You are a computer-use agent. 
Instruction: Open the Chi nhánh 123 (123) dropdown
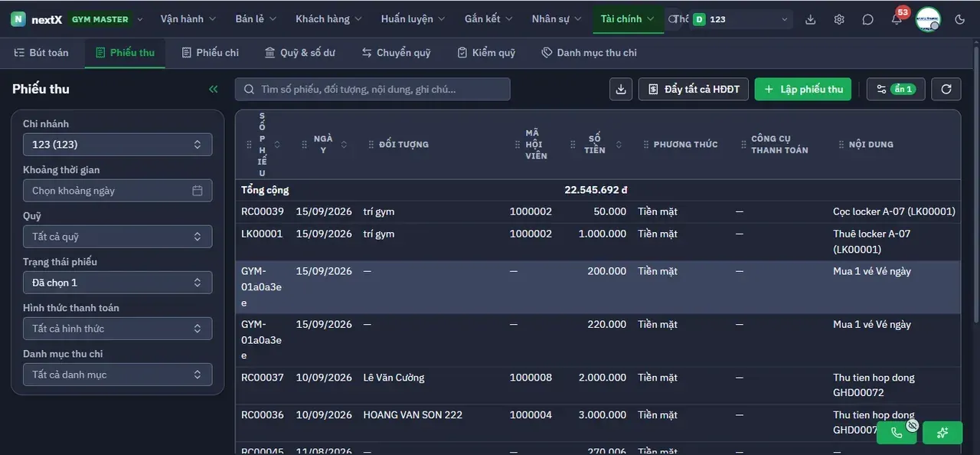[x=117, y=145]
